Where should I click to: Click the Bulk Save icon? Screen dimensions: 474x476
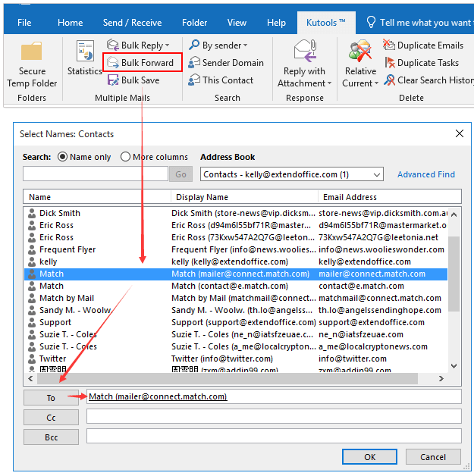tap(113, 80)
